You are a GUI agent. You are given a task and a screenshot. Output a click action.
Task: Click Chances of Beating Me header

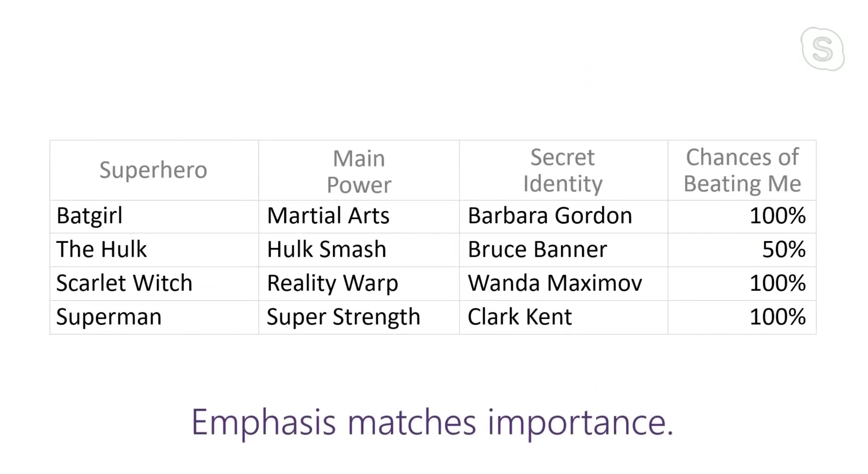click(x=742, y=170)
